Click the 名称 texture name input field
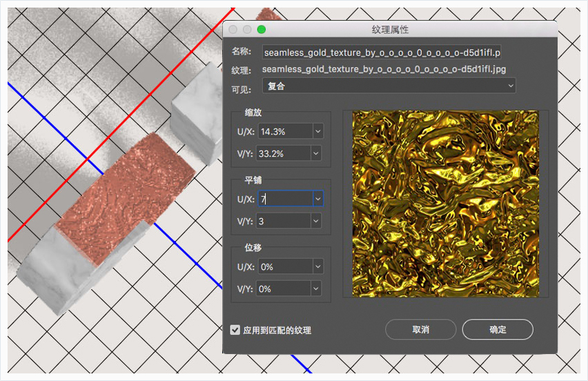The width and height of the screenshot is (588, 381). 382,52
